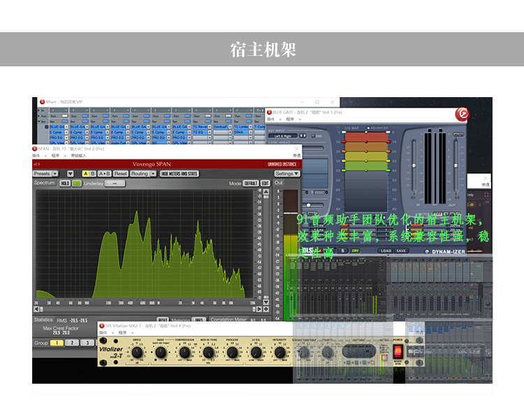Image resolution: width=524 pixels, height=420 pixels.
Task: Click the A state button in SPAN
Action: coord(85,173)
